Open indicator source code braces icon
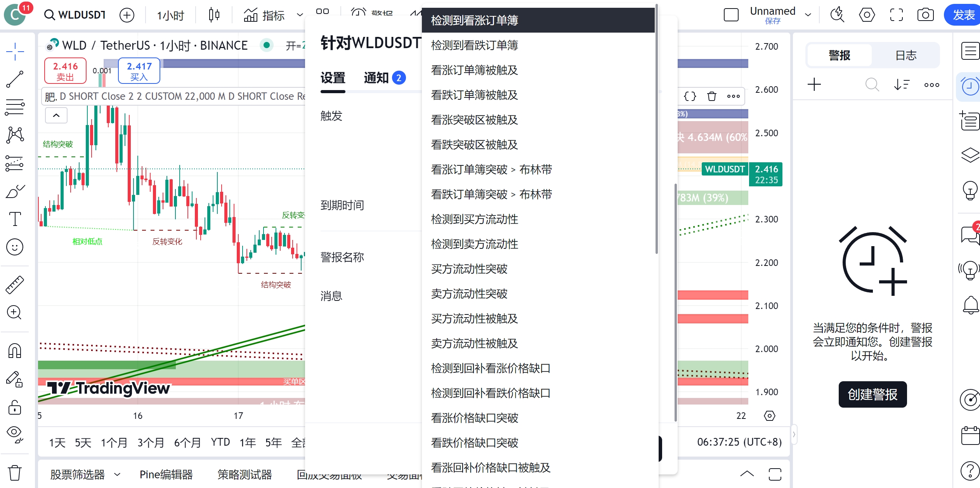The image size is (980, 488). coord(690,96)
